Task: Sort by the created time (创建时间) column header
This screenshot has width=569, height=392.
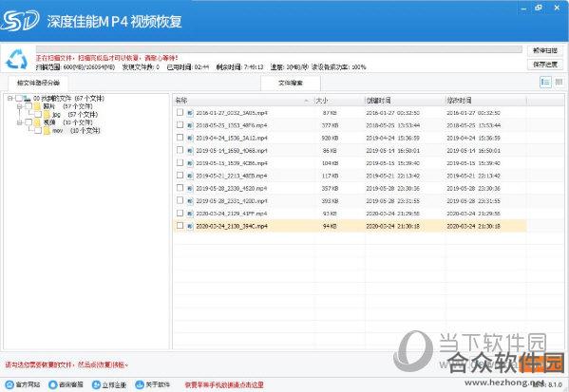Action: pyautogui.click(x=378, y=101)
